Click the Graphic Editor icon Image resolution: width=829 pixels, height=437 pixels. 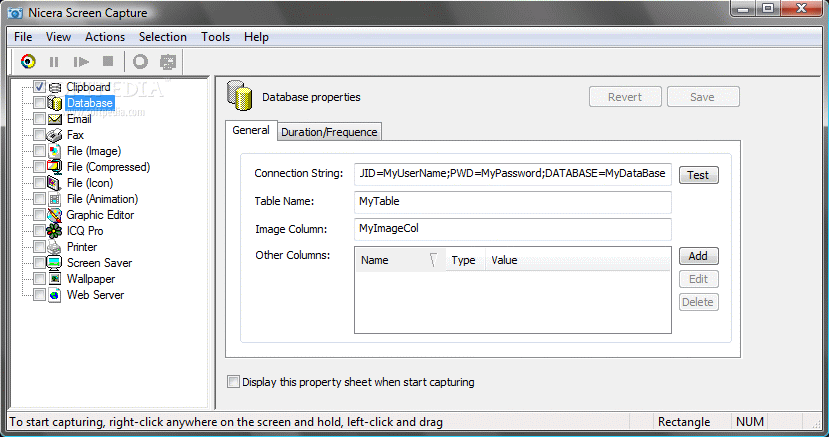[55, 215]
